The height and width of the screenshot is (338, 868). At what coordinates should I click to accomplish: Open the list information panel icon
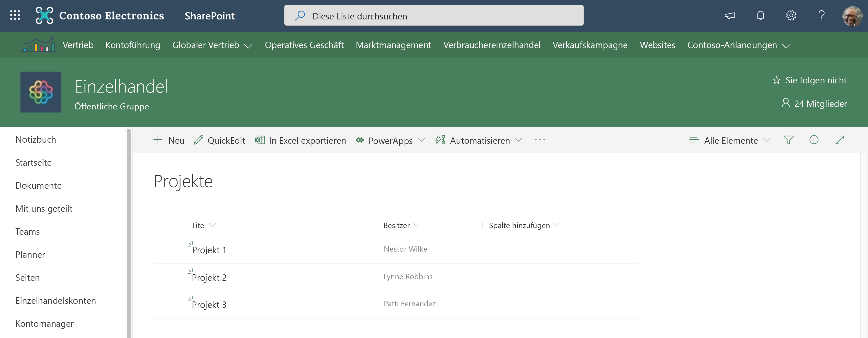[815, 140]
